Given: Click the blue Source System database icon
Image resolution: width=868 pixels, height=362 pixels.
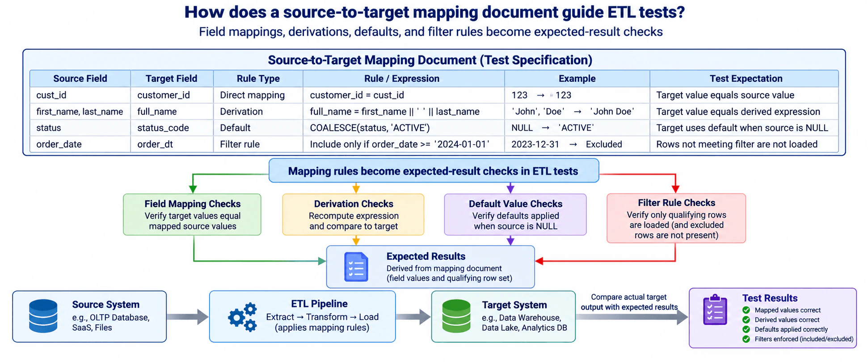Looking at the screenshot, I should pos(43,316).
